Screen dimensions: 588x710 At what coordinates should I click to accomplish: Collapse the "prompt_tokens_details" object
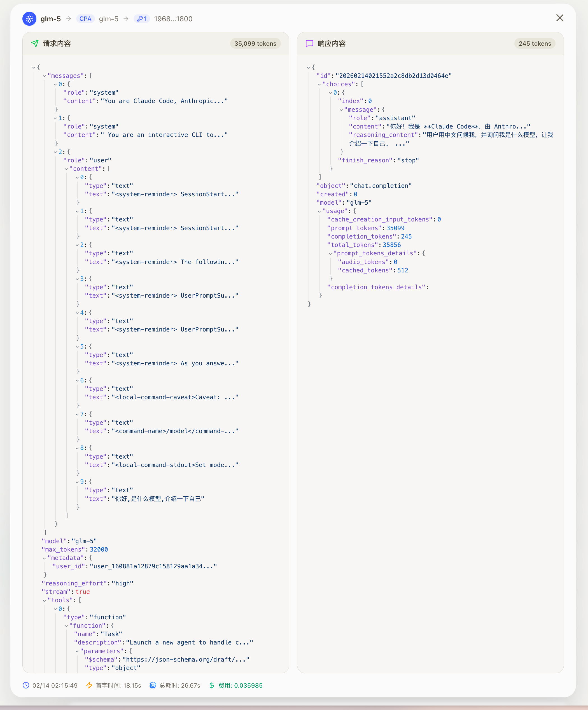pos(330,253)
